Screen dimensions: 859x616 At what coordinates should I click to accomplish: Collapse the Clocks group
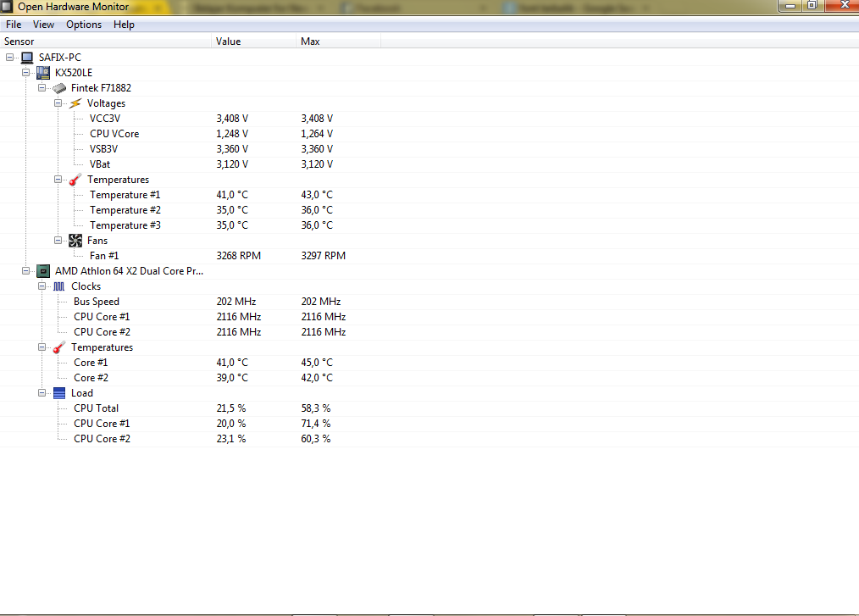click(42, 286)
